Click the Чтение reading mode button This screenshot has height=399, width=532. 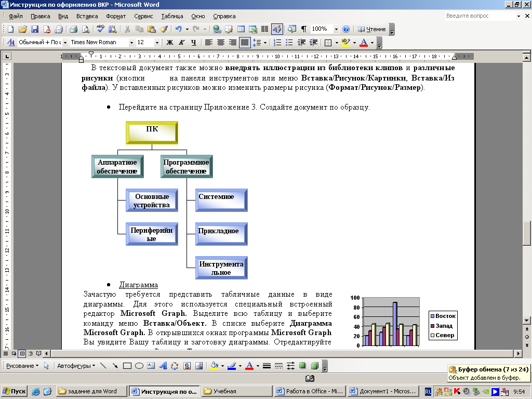[372, 29]
